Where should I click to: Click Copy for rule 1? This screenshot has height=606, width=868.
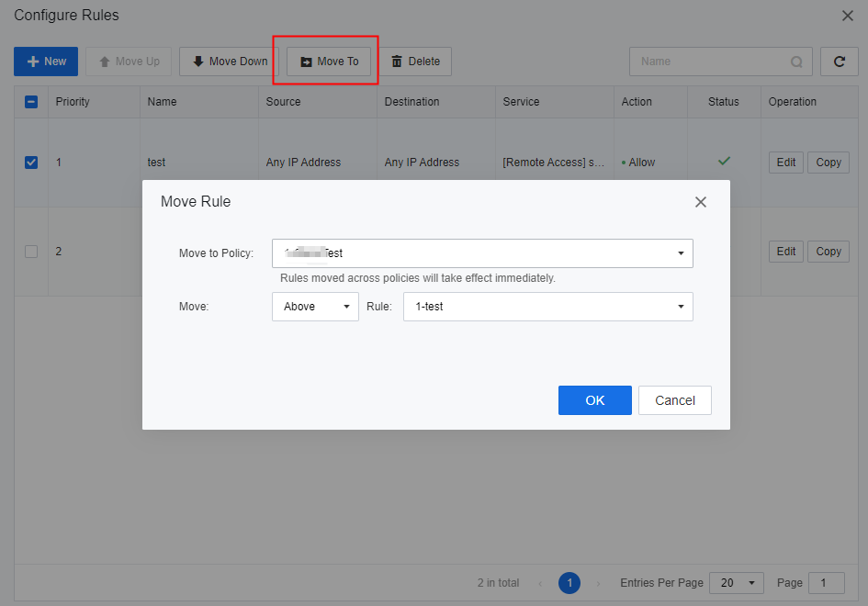[x=829, y=163]
